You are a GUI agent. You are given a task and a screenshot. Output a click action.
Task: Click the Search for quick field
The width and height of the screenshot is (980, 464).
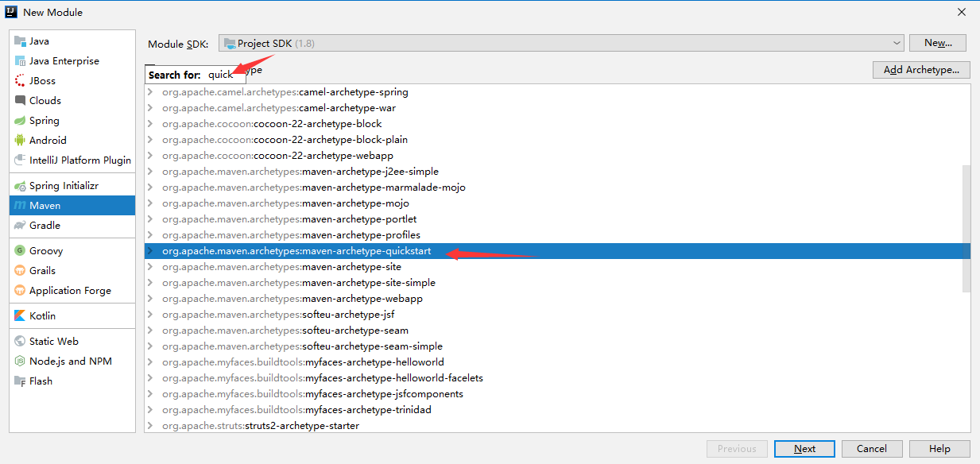196,75
